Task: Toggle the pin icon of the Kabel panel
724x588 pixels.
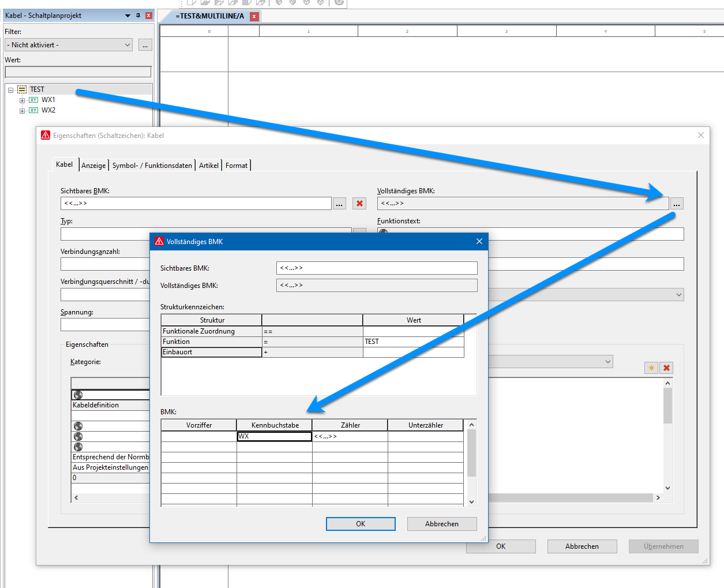Action: 138,16
